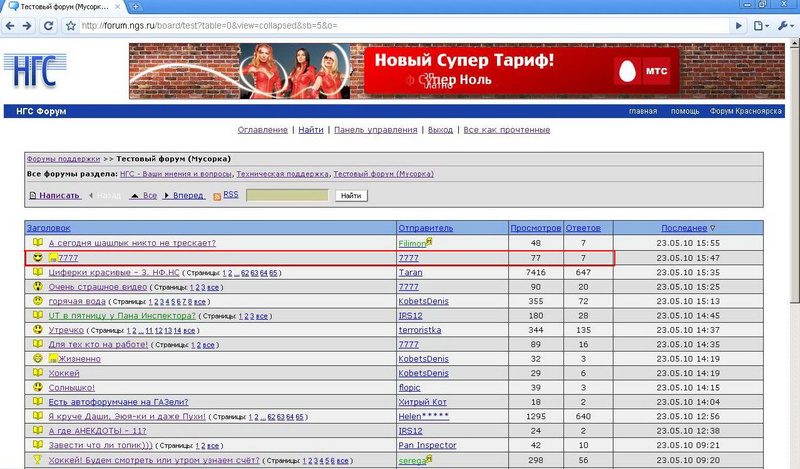800x469 pixels.
Task: Click the forum search text field
Action: point(286,196)
